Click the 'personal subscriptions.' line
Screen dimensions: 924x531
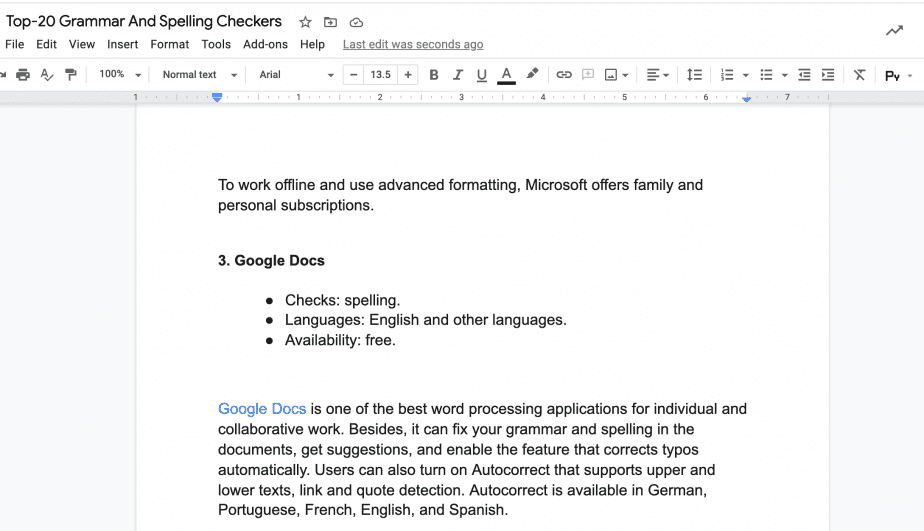click(x=296, y=205)
